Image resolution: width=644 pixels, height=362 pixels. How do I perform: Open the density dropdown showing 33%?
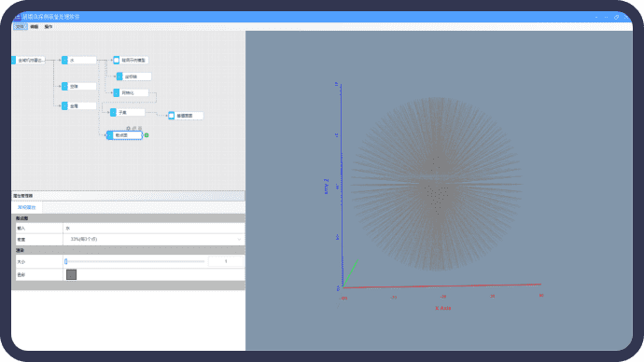pyautogui.click(x=154, y=239)
